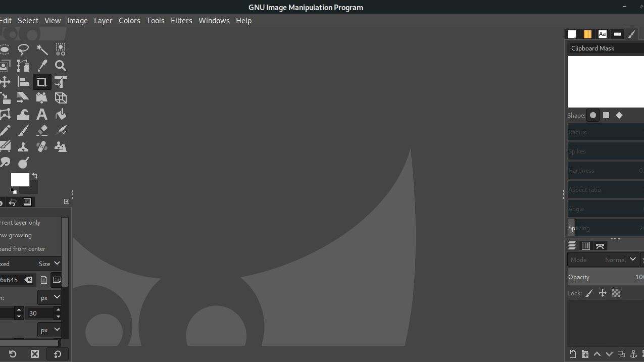Select the Eraser tool
This screenshot has width=644, height=362.
coord(42,131)
